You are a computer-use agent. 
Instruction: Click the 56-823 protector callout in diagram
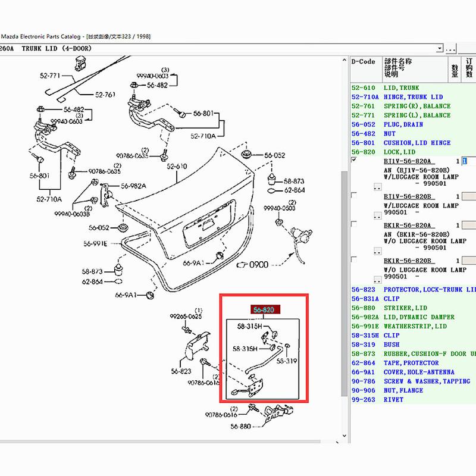(181, 371)
